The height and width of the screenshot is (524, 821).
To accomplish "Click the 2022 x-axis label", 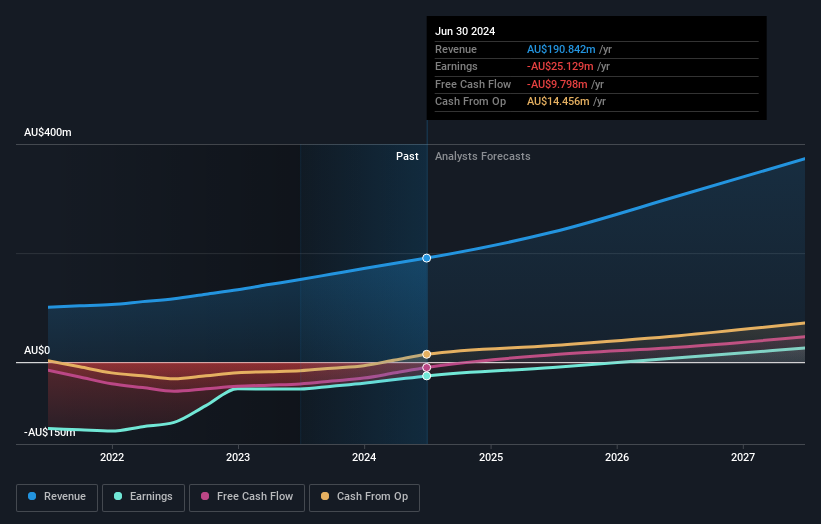I will pyautogui.click(x=112, y=457).
